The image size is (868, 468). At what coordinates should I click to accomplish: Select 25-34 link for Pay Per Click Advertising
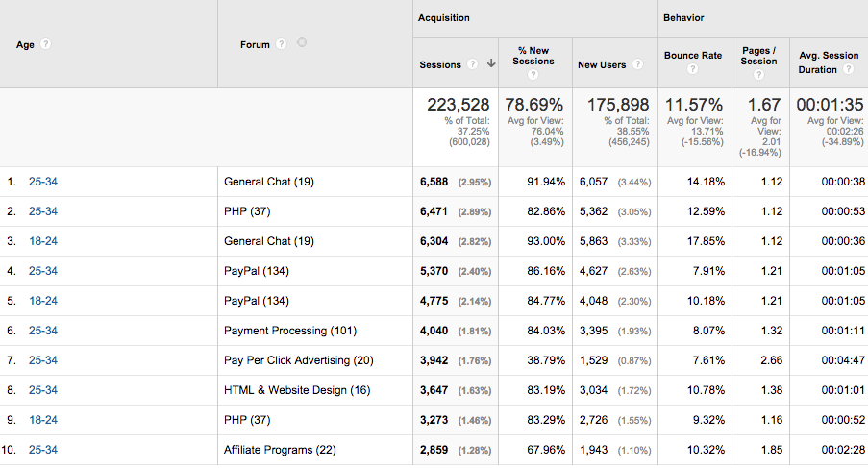[43, 360]
